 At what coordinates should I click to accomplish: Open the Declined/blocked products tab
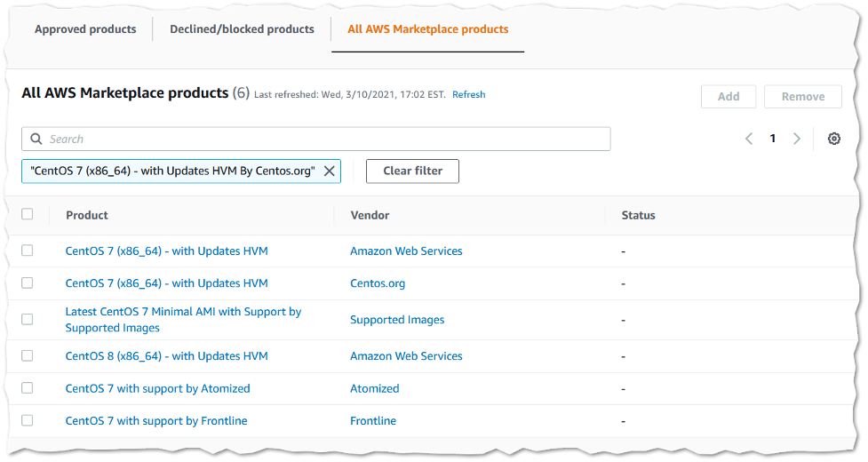pos(242,29)
